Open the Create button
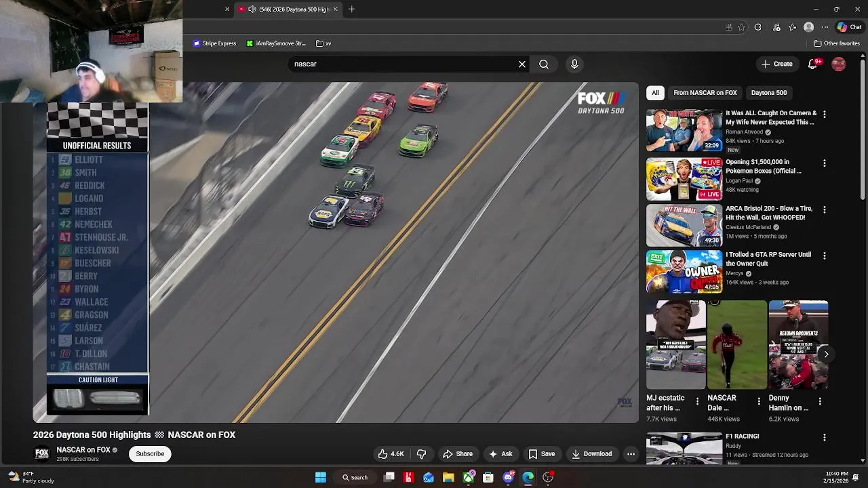The image size is (868, 488). (x=777, y=64)
